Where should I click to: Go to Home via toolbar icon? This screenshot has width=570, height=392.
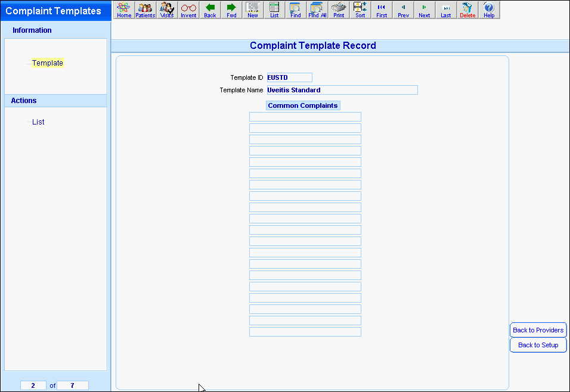124,10
